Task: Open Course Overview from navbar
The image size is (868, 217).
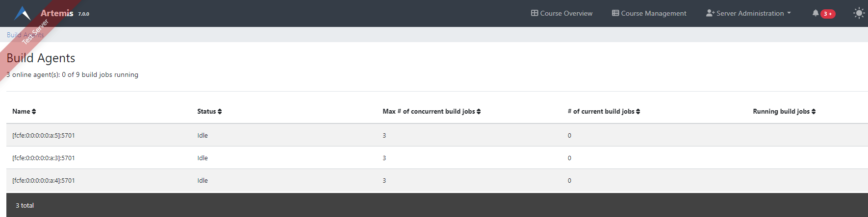Action: (x=562, y=13)
